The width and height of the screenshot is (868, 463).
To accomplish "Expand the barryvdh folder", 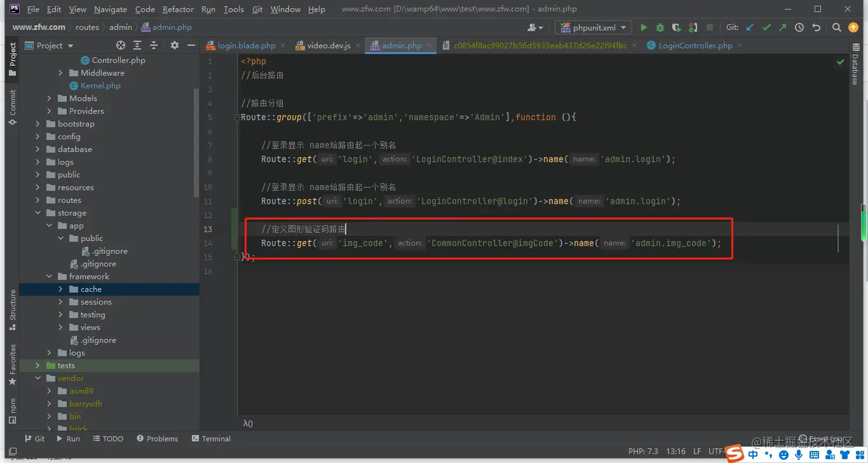I will click(x=50, y=404).
